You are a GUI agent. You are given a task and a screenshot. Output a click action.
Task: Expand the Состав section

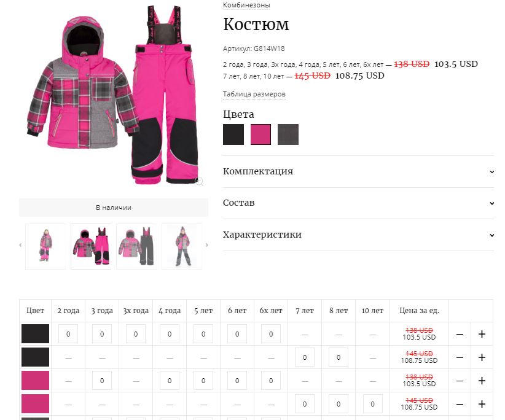tap(358, 203)
